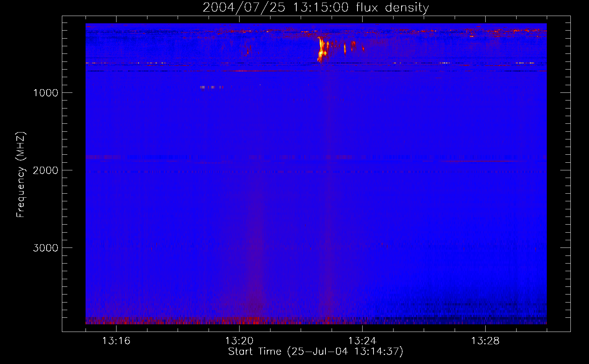The height and width of the screenshot is (364, 589).
Task: Click the 13:24 time tick label
Action: pos(362,341)
